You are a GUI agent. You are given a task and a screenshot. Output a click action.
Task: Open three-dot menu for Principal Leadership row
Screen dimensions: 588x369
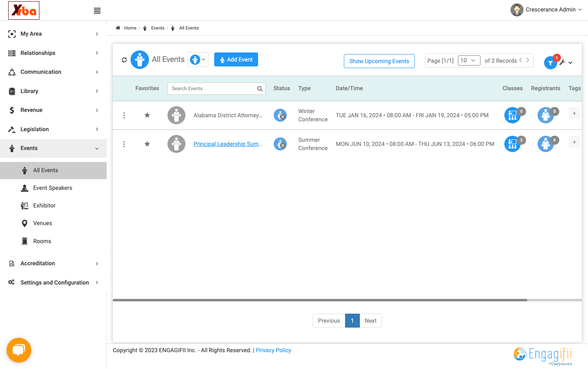(124, 144)
